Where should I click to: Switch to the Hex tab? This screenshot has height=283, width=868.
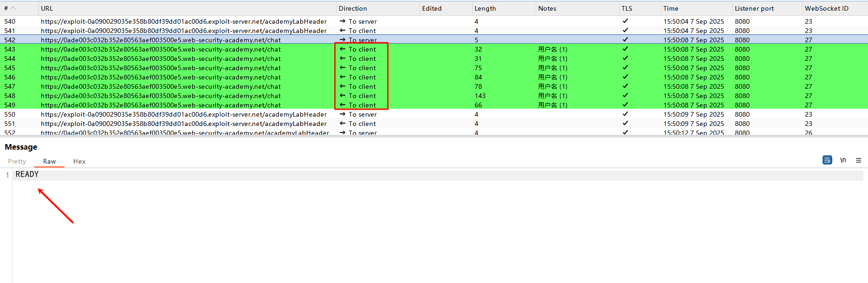coord(79,161)
